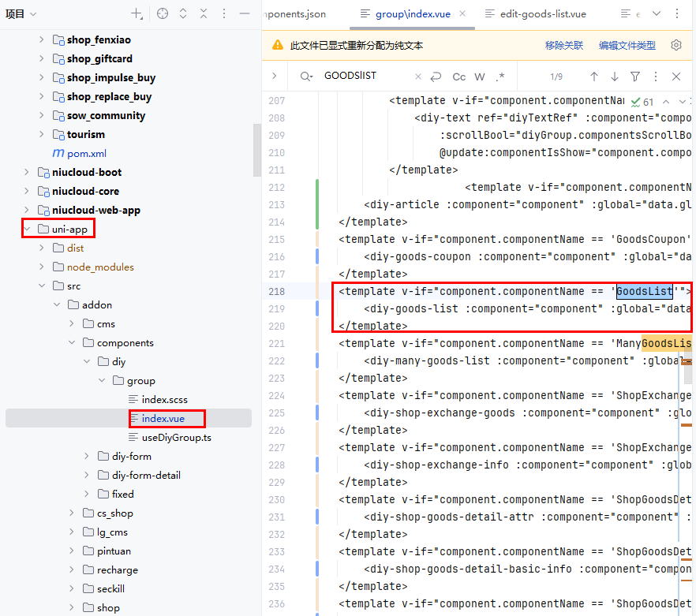Viewport: 696px width, 616px height.
Task: Expand the diy-form folder
Action: pos(86,456)
